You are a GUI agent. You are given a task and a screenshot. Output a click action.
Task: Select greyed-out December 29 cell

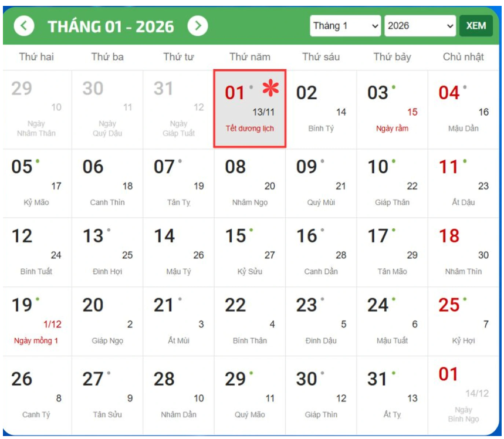click(36, 109)
